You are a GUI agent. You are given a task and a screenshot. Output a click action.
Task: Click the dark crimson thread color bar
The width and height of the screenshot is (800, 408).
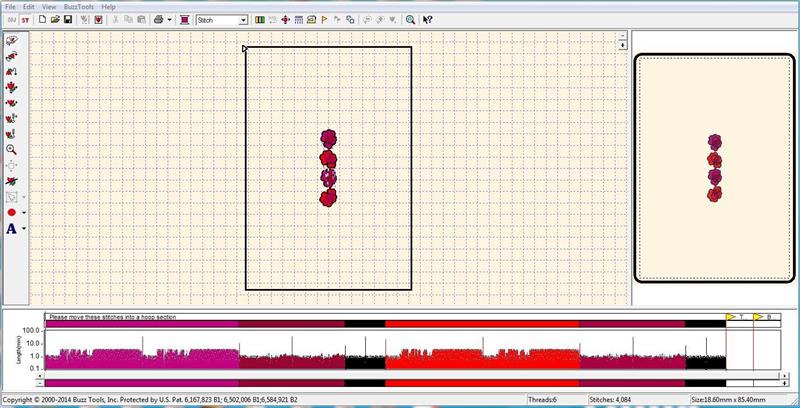pyautogui.click(x=292, y=324)
